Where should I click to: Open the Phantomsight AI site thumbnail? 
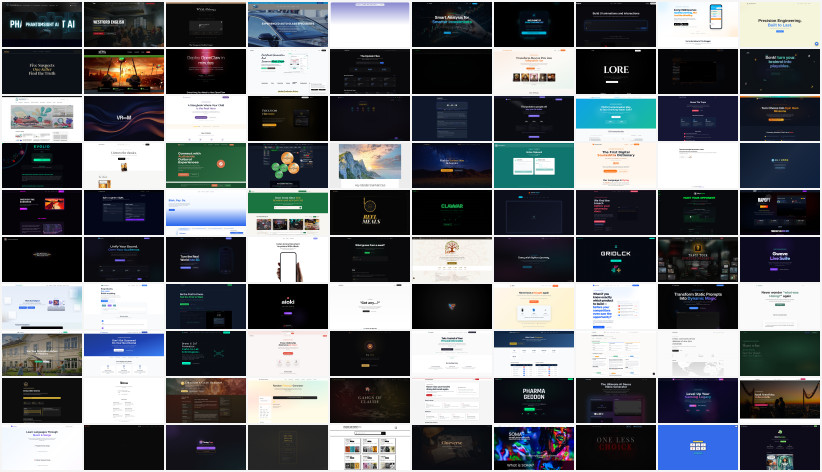tap(42, 24)
